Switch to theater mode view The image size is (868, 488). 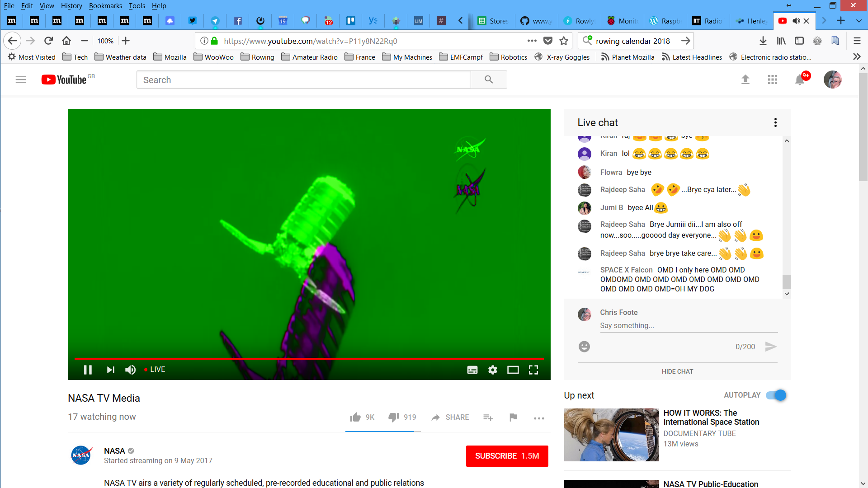click(513, 370)
